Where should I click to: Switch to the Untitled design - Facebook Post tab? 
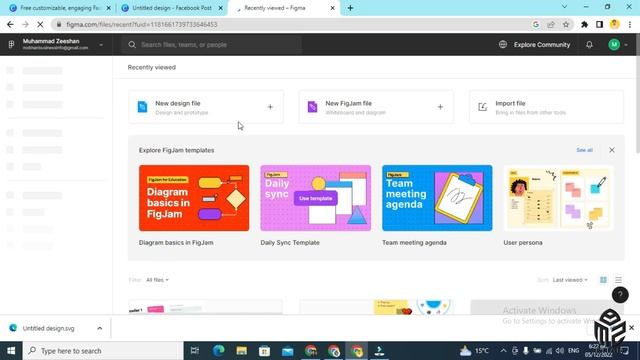[x=172, y=8]
